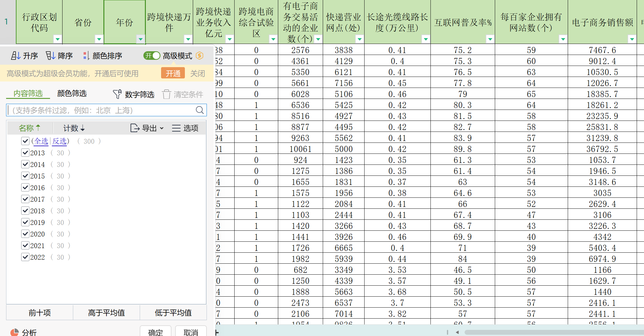Uncheck the 2013 year checkbox
Image resolution: width=644 pixels, height=336 pixels.
[x=25, y=153]
